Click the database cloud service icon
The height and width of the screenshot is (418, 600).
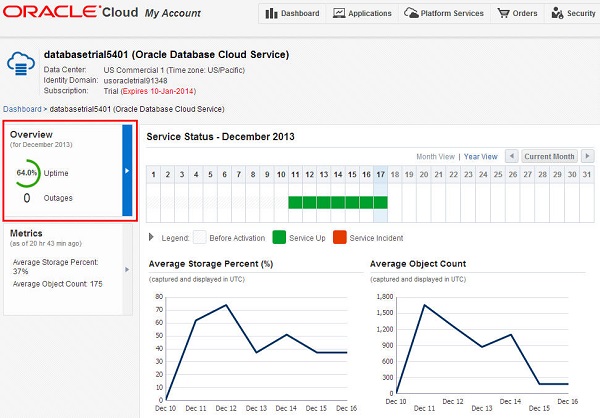[21, 64]
